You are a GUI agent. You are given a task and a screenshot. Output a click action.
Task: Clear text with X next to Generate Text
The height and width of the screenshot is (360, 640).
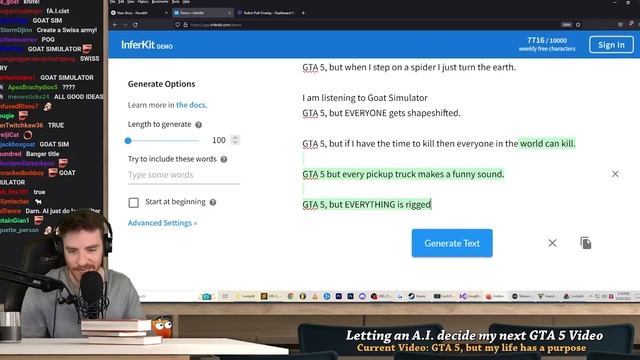pos(552,243)
